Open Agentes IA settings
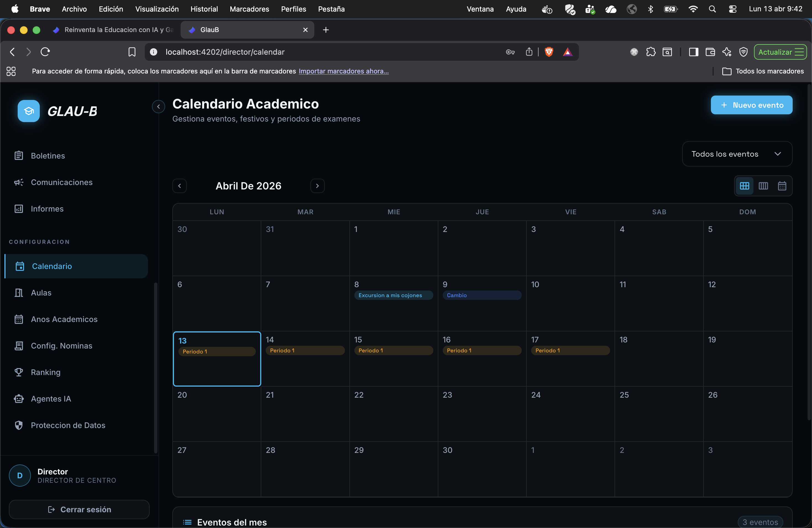Image resolution: width=812 pixels, height=528 pixels. click(51, 399)
